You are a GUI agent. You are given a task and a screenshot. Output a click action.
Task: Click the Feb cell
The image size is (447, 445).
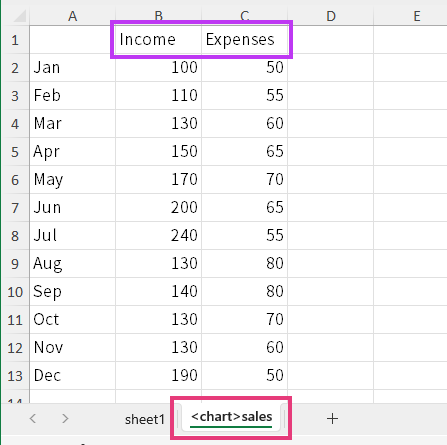pos(73,96)
